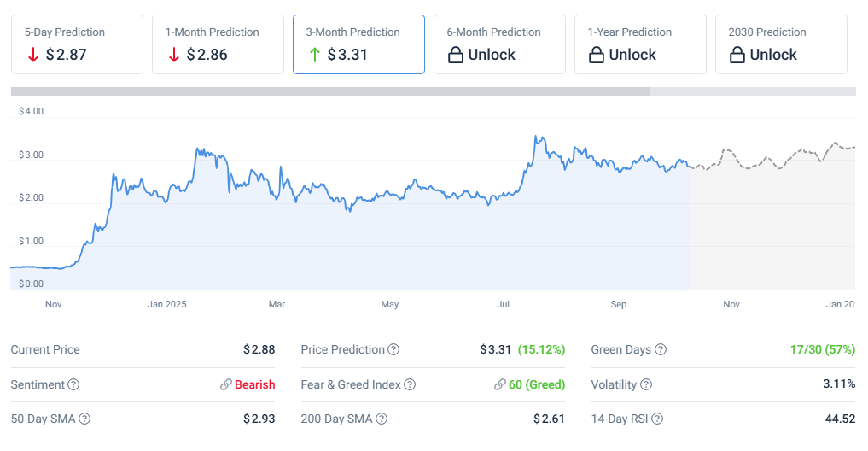
Task: Click the chart time range scrollbar
Action: pos(329,91)
